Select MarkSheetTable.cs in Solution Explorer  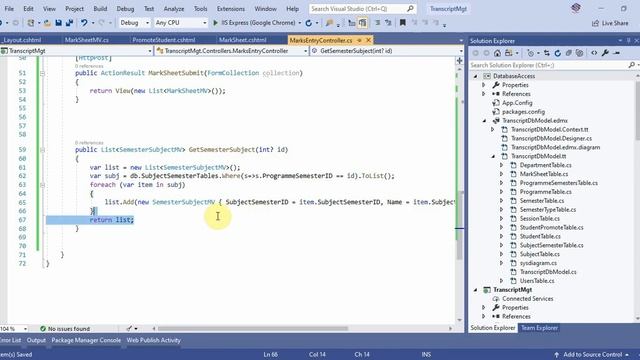[544, 174]
